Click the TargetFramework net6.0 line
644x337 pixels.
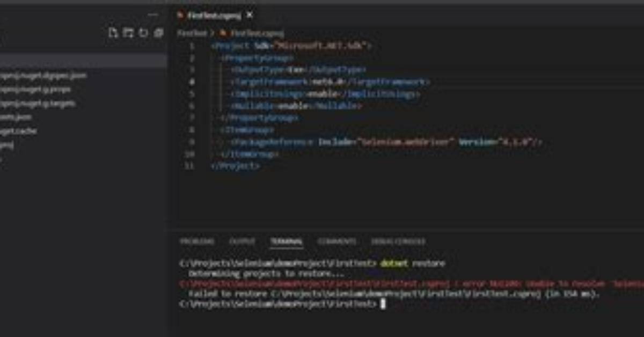331,82
